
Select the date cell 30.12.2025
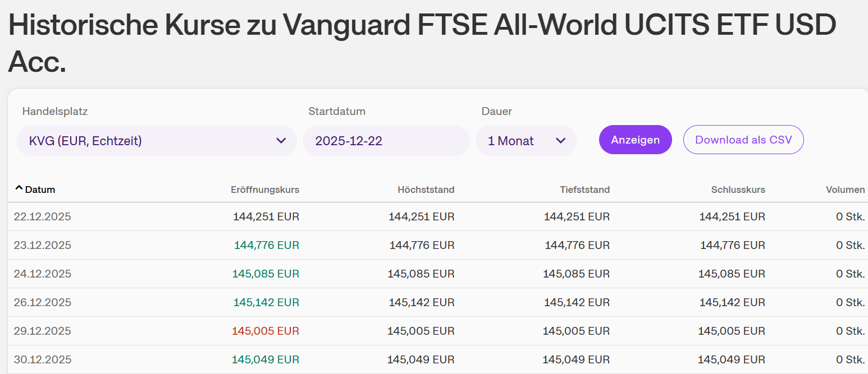[43, 359]
